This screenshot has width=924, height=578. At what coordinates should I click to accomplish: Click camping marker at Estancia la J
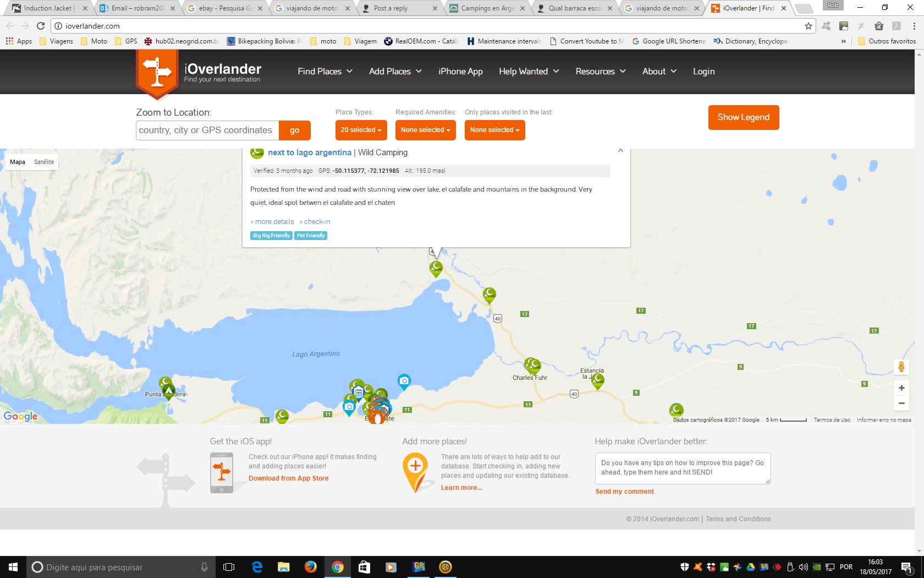598,381
